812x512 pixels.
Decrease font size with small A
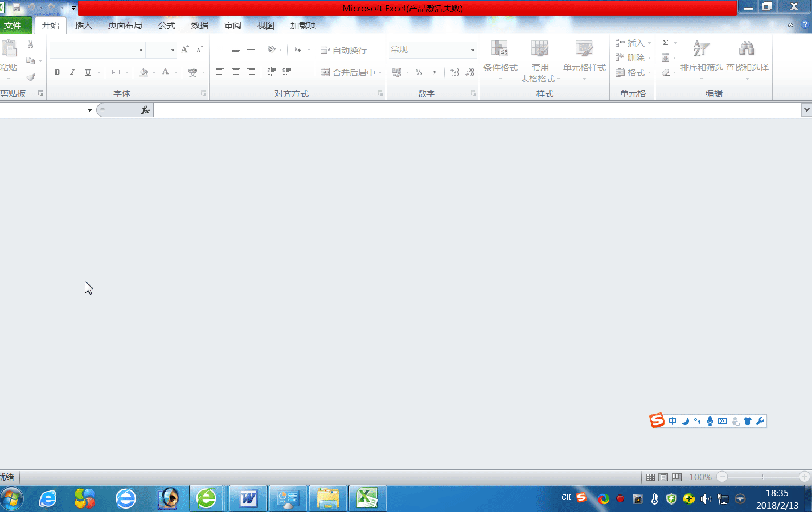[x=199, y=49]
